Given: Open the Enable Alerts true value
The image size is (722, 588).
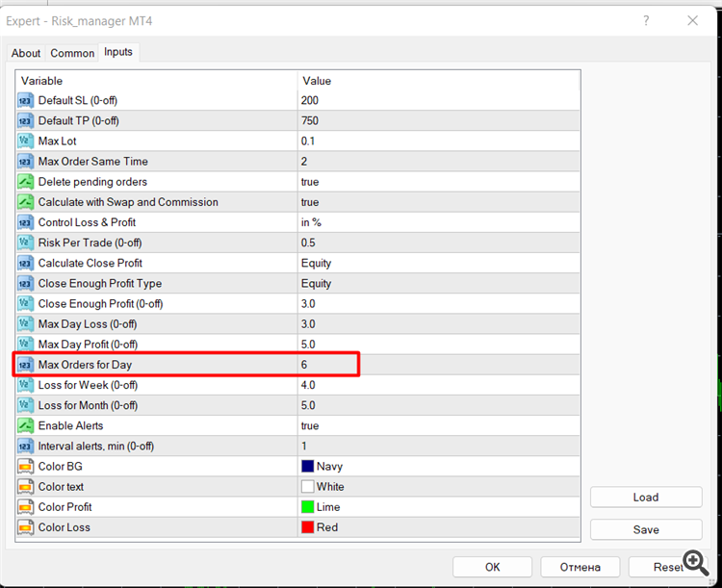Looking at the screenshot, I should (439, 425).
